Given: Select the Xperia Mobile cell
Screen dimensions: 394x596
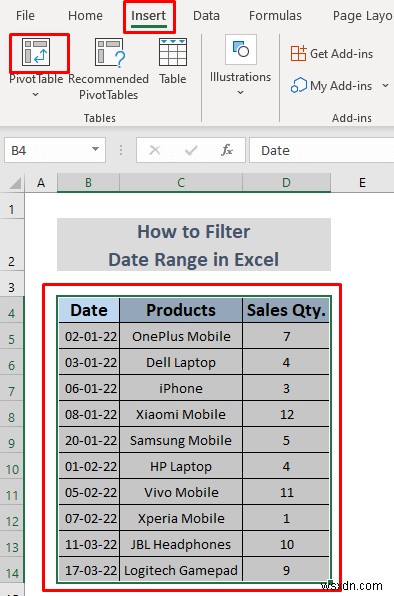Looking at the screenshot, I should click(x=181, y=518).
